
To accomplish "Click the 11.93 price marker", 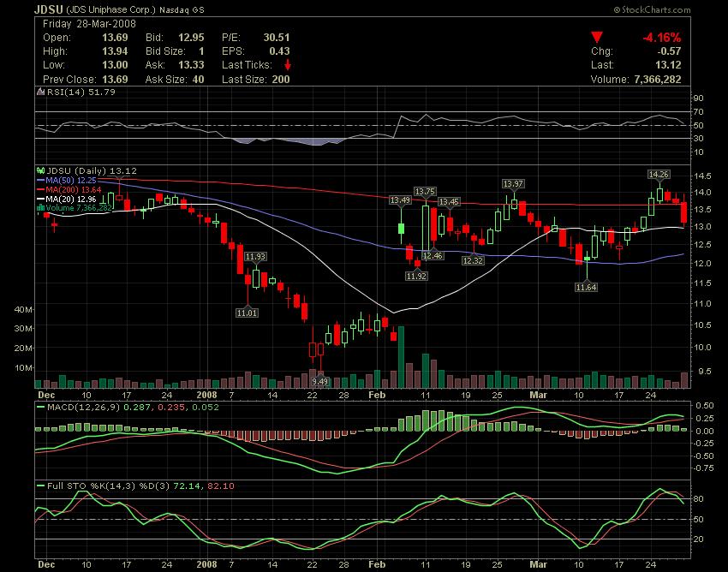I will coord(255,256).
